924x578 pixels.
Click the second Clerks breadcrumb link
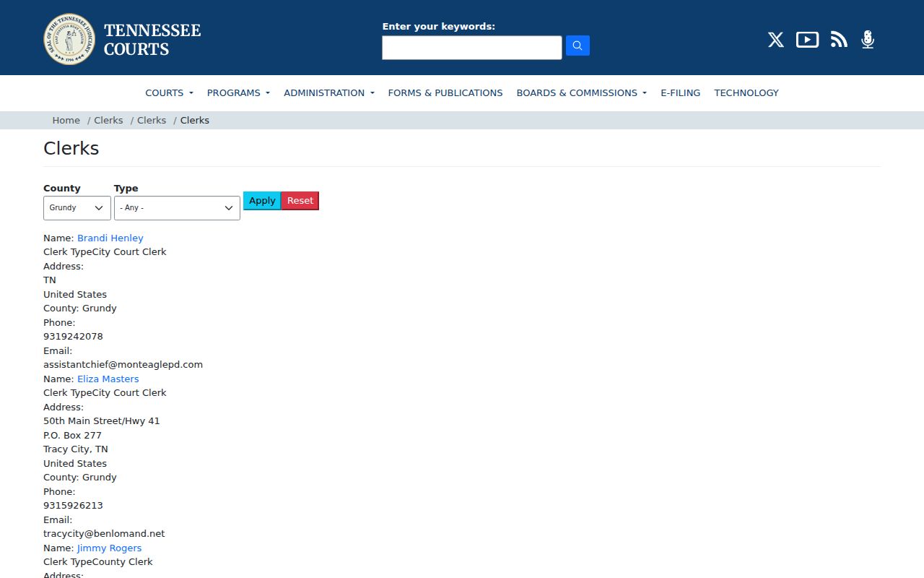(152, 120)
